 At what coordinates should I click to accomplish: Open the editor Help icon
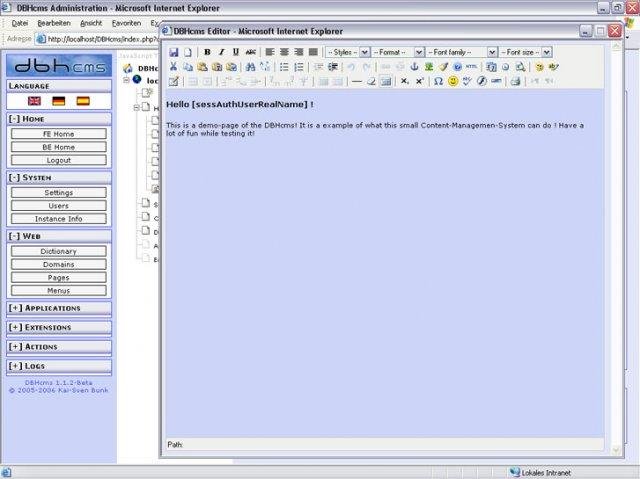click(458, 67)
